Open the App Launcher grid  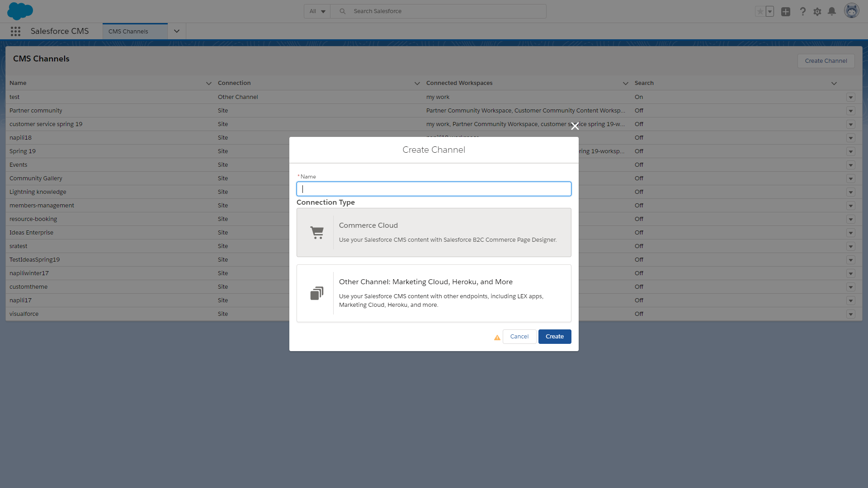[15, 31]
